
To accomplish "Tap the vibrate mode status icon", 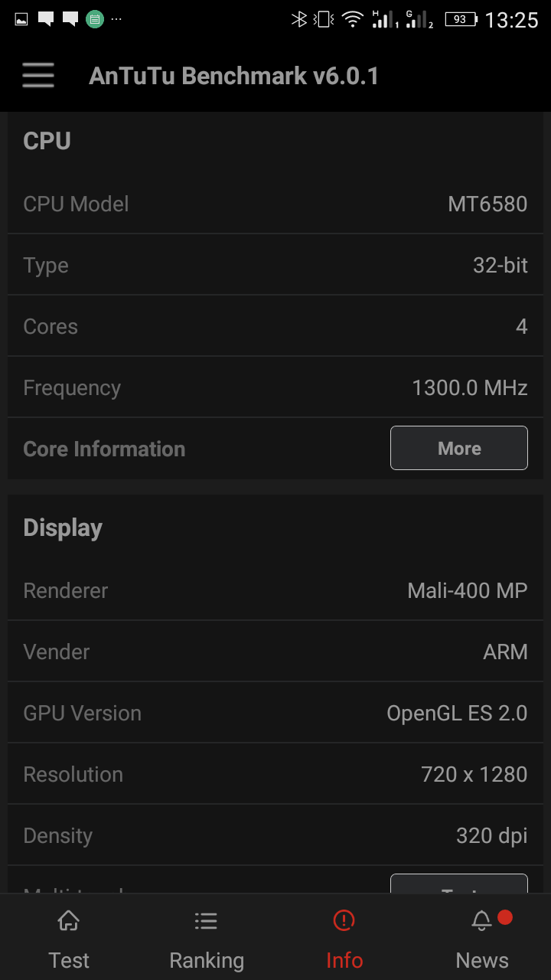I will click(324, 19).
